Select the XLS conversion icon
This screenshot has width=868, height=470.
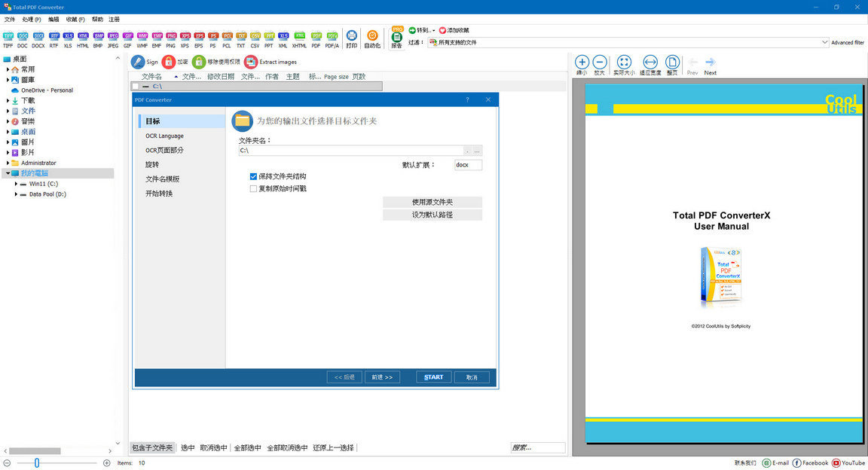tap(68, 38)
